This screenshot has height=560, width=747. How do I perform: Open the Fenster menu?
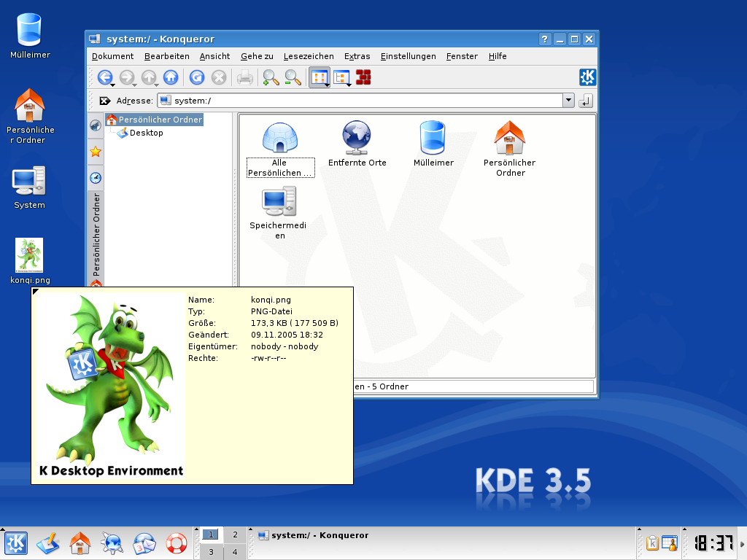click(462, 56)
